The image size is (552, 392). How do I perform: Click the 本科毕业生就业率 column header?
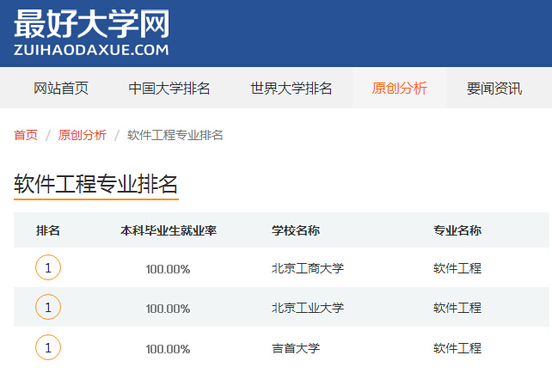click(168, 230)
